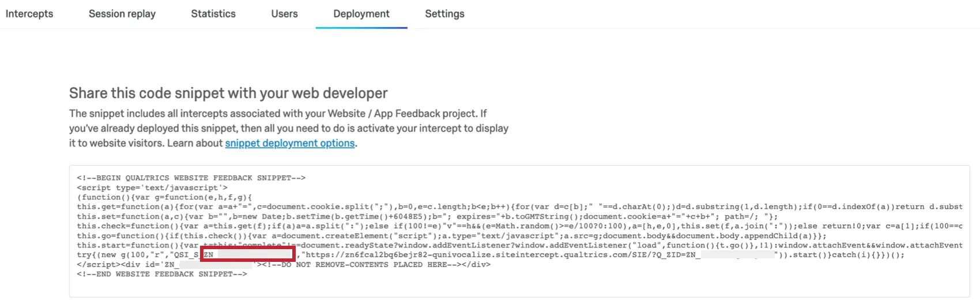Screen dimensions: 980x308
Task: Click the red-highlighted ZN ID field
Action: (248, 254)
